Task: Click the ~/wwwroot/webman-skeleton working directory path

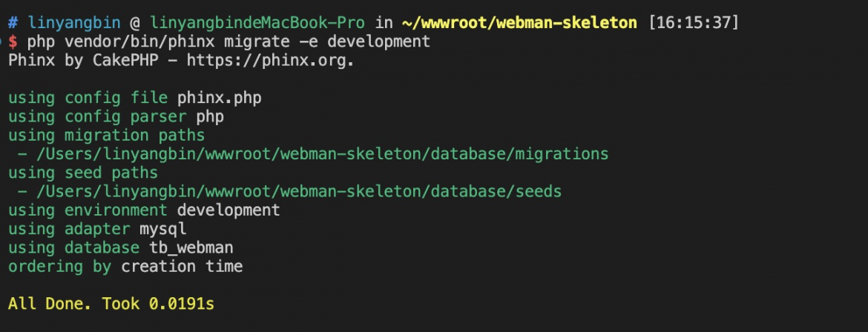Action: (519, 23)
